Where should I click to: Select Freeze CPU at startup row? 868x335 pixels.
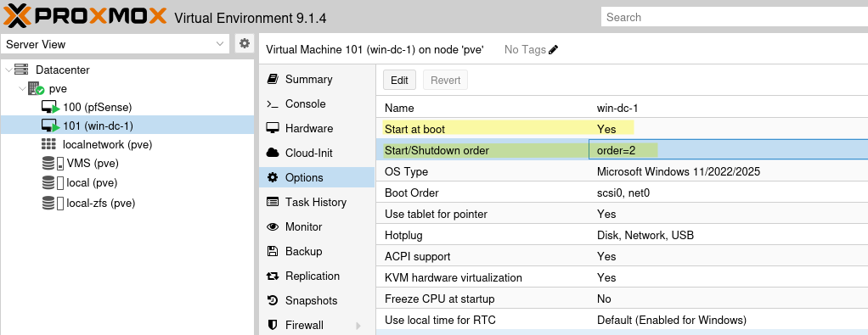point(622,299)
